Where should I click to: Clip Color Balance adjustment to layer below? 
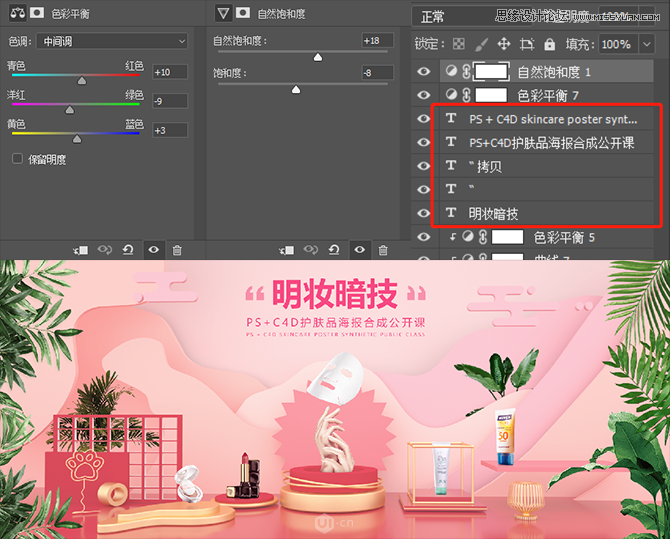coord(81,249)
